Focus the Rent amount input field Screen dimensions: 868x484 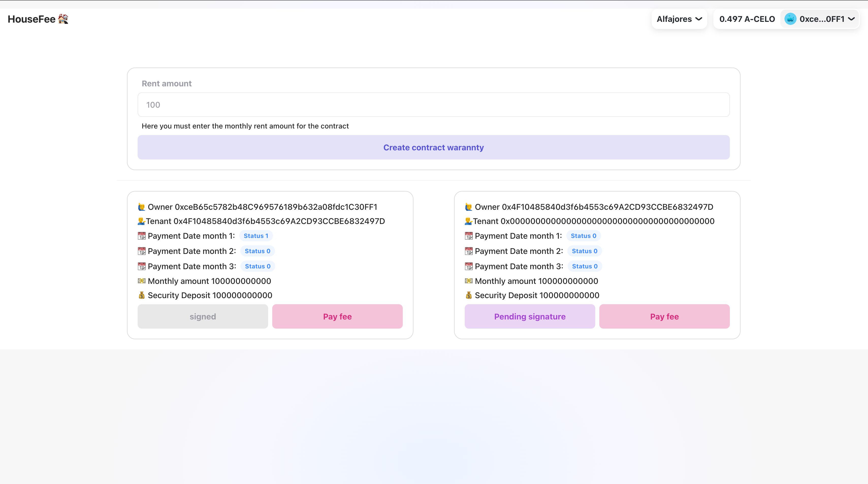pos(433,104)
